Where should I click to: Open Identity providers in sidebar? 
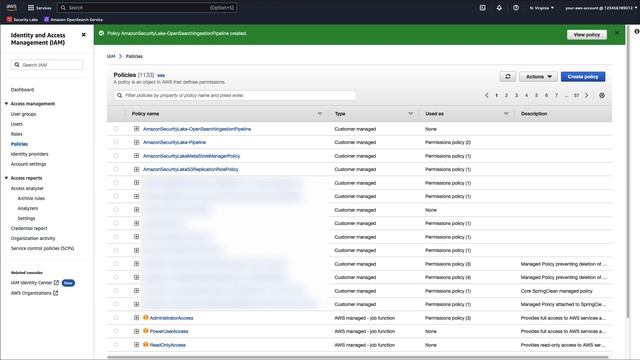[30, 154]
